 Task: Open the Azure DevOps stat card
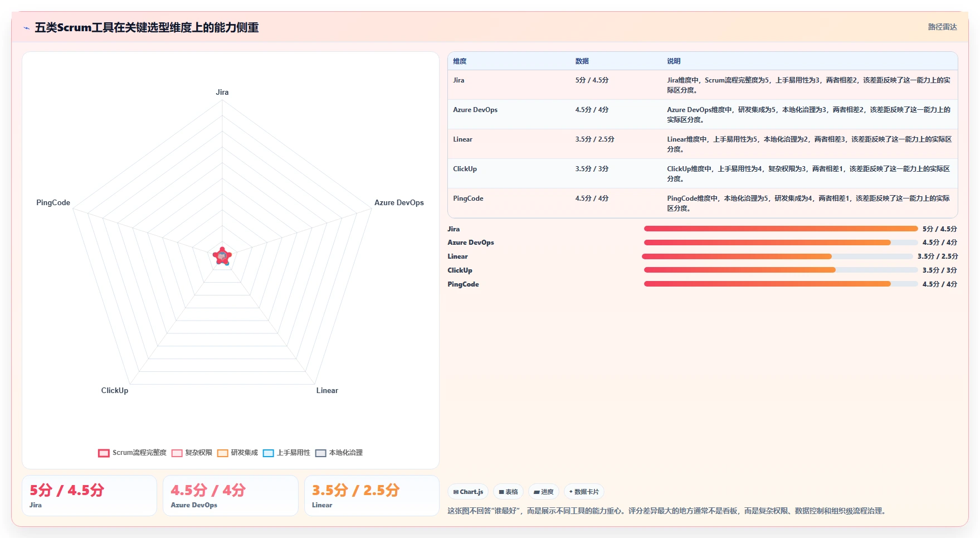point(231,496)
